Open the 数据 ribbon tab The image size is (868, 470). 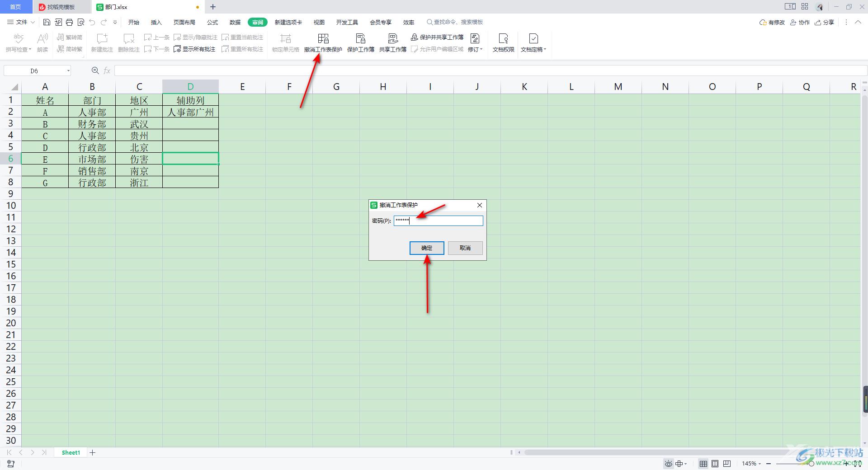pyautogui.click(x=235, y=22)
